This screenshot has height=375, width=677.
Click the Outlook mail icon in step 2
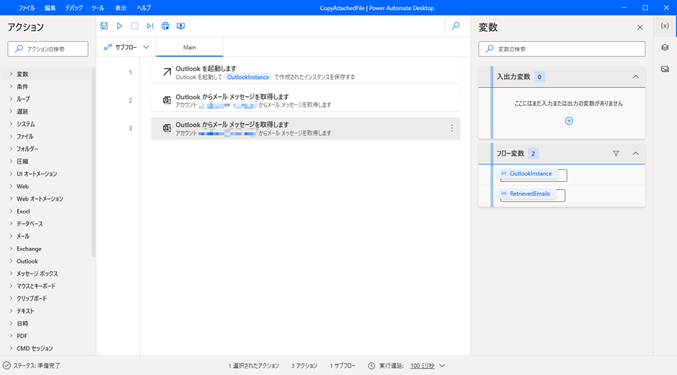point(167,100)
